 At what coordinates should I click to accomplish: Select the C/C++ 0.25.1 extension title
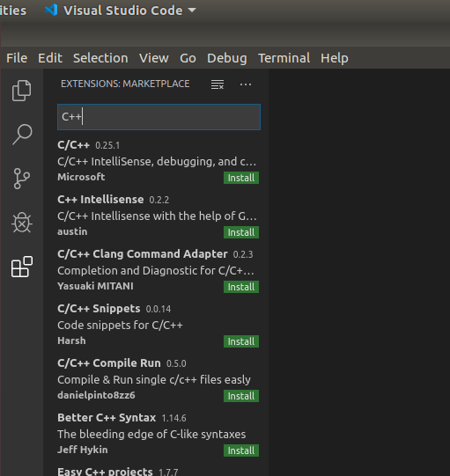(x=73, y=145)
